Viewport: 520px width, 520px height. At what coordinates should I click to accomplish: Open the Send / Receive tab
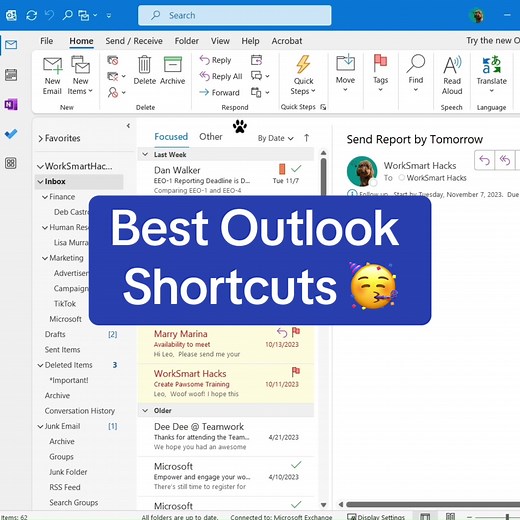(134, 41)
